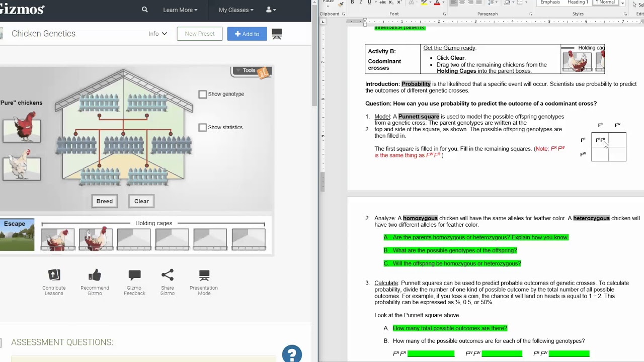Apply subscript formatting in Word
Image resolution: width=644 pixels, height=362 pixels.
(391, 2)
